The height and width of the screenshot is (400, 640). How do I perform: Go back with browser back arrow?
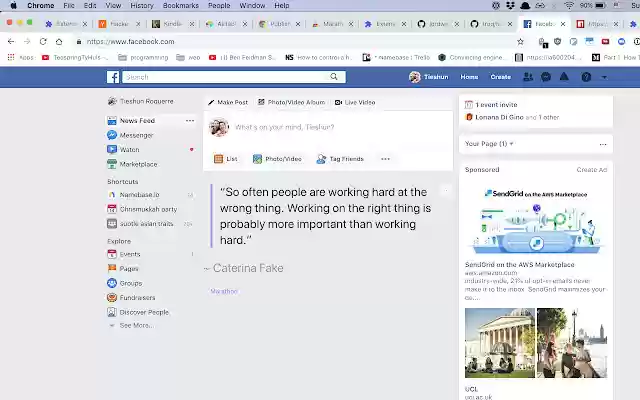pos(11,42)
